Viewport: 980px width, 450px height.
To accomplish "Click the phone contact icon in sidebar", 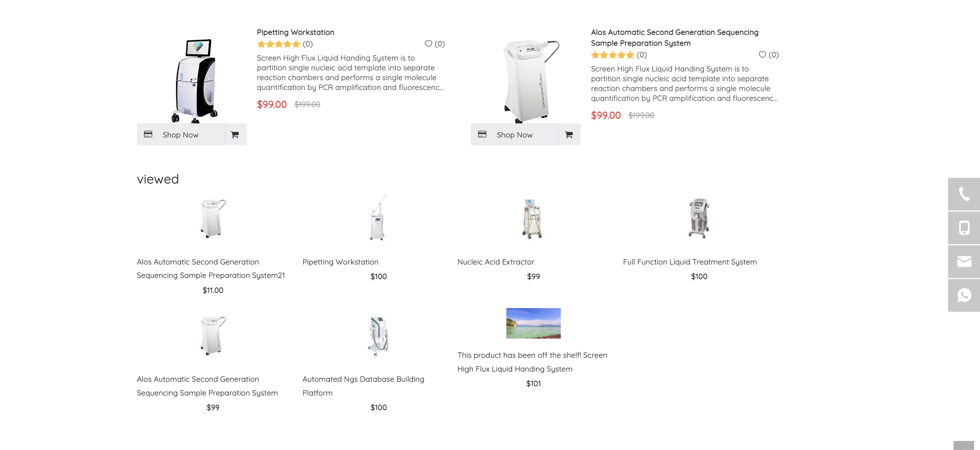I will pyautogui.click(x=963, y=194).
